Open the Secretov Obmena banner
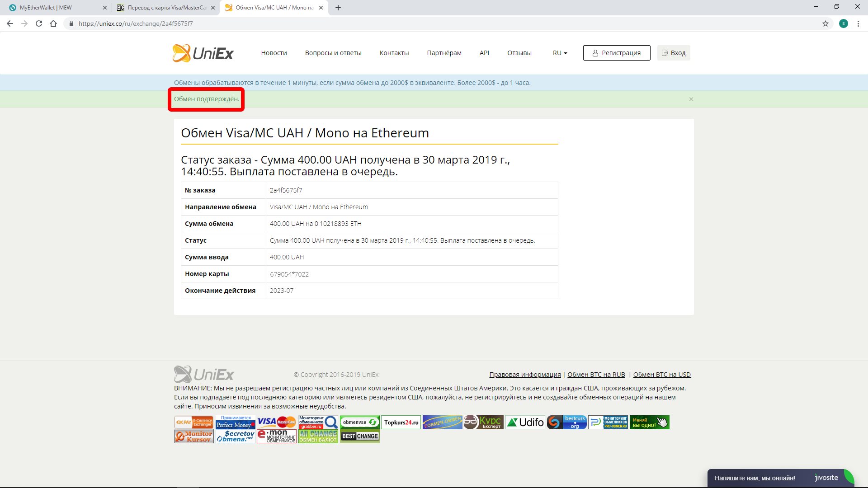Screen dimensions: 868x488 tap(236, 436)
